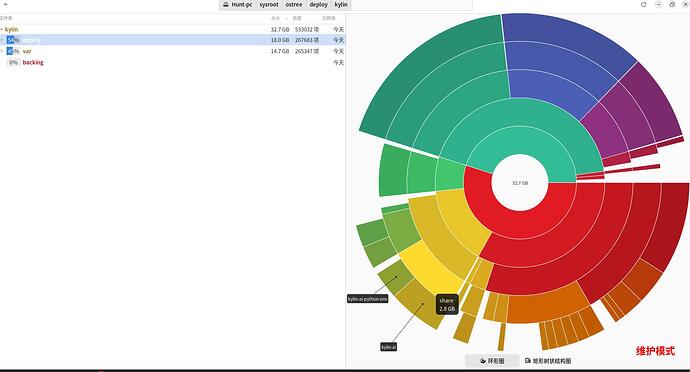The image size is (690, 372).
Task: Click today's date in the backing row
Action: click(338, 63)
